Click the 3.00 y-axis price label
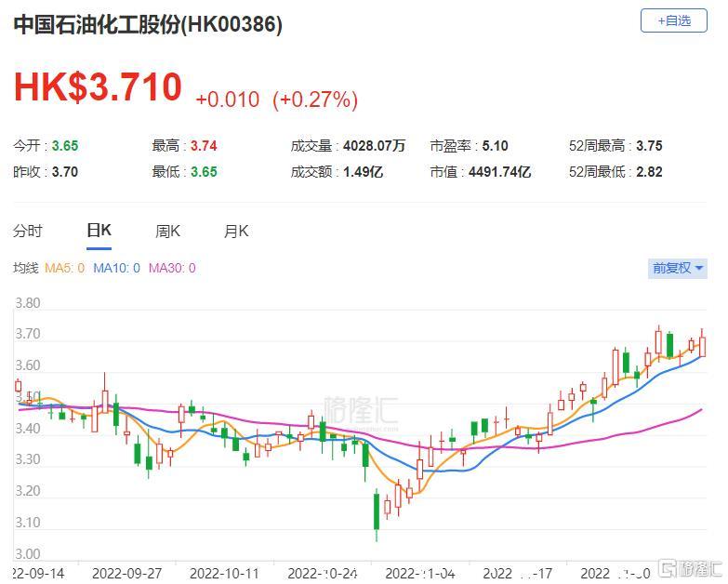Image resolution: width=728 pixels, height=584 pixels. point(28,554)
